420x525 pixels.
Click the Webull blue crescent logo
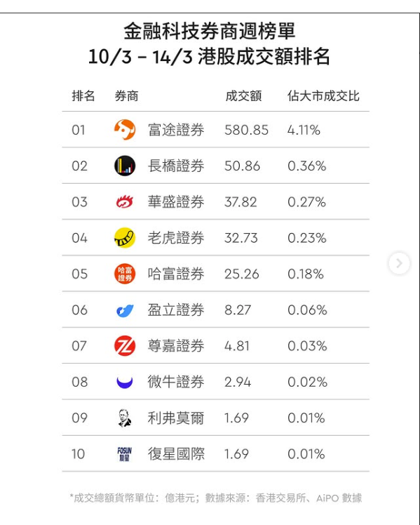click(125, 383)
